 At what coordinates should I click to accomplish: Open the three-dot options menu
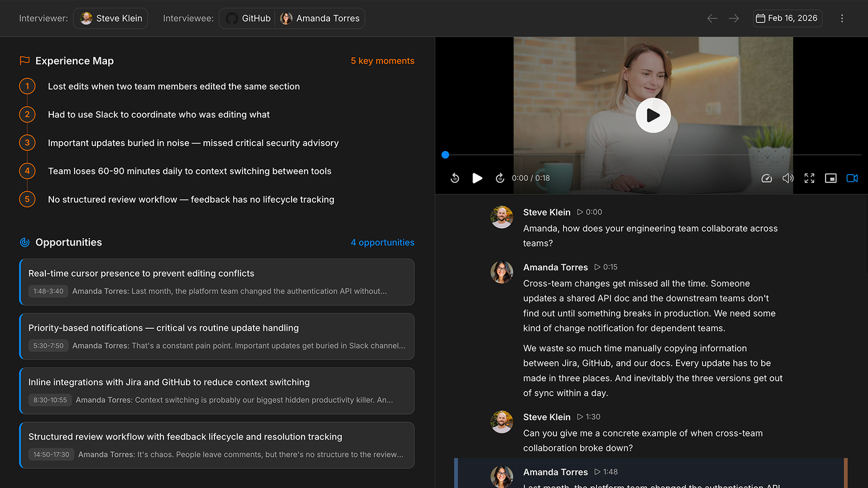pos(842,18)
